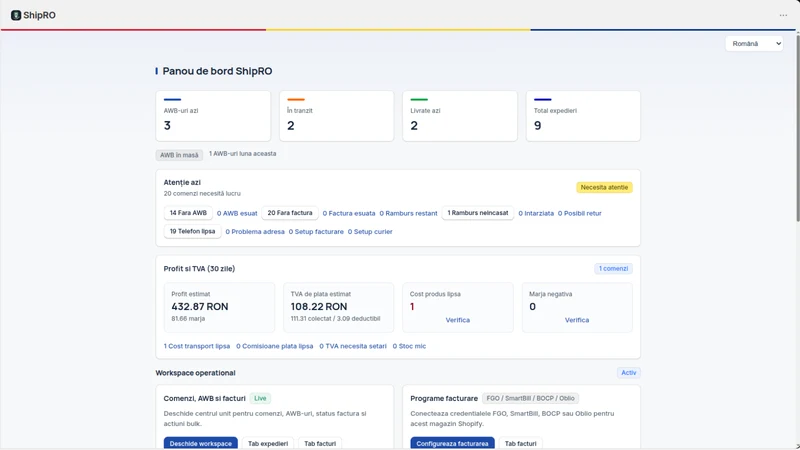Click the Deschide workspace button
The height and width of the screenshot is (450, 800).
click(x=201, y=443)
